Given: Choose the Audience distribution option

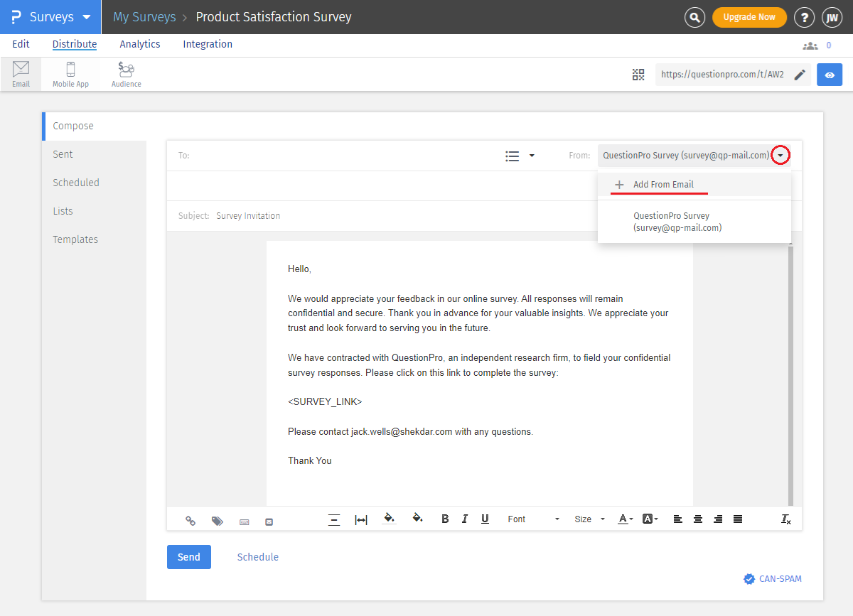Looking at the screenshot, I should pyautogui.click(x=126, y=74).
